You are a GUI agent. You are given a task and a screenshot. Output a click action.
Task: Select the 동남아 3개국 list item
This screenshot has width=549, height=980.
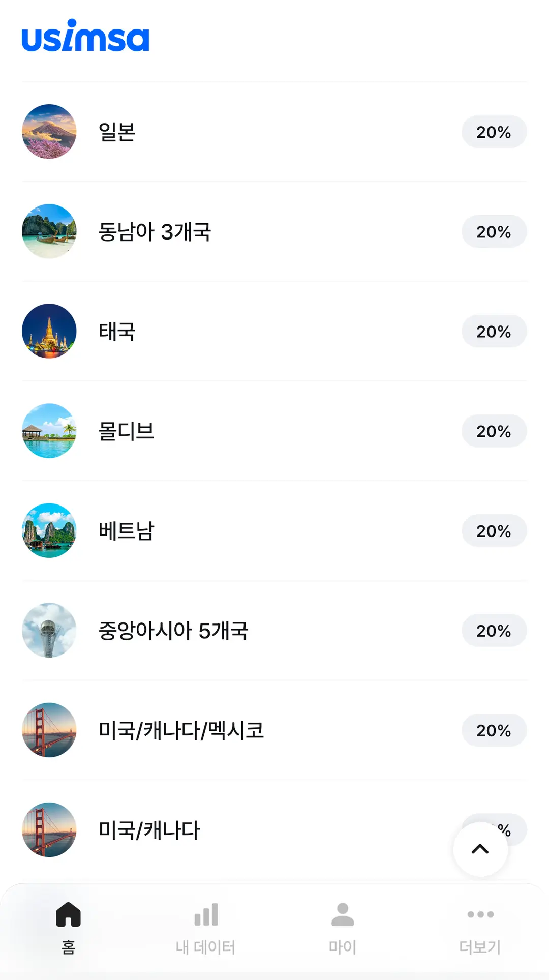click(274, 231)
